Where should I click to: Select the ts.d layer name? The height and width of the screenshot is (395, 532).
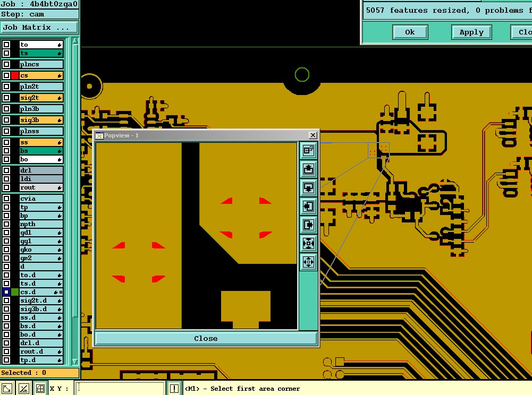(x=41, y=284)
